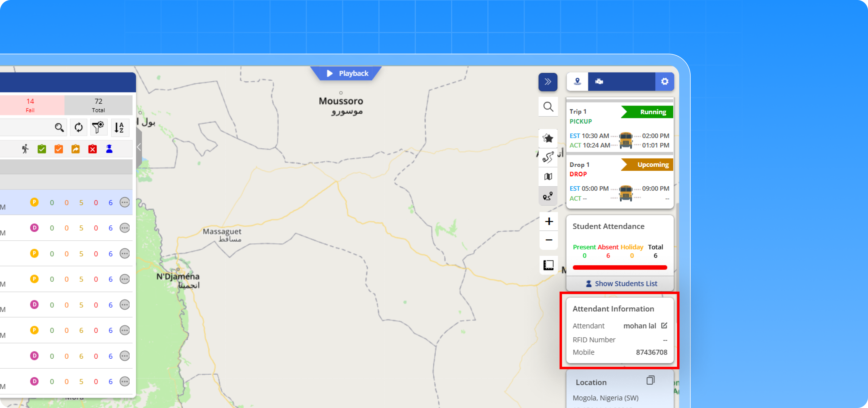Click the refresh list icon
The image size is (868, 408).
click(78, 127)
